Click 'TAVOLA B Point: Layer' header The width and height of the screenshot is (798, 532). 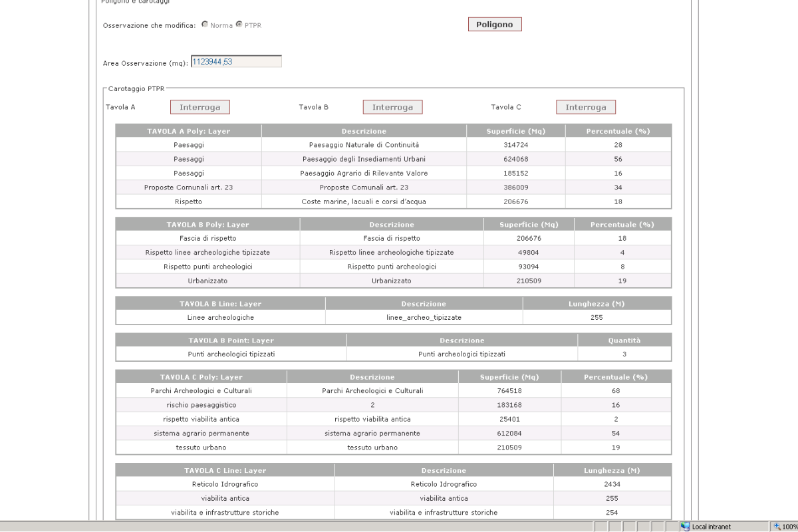click(x=231, y=340)
